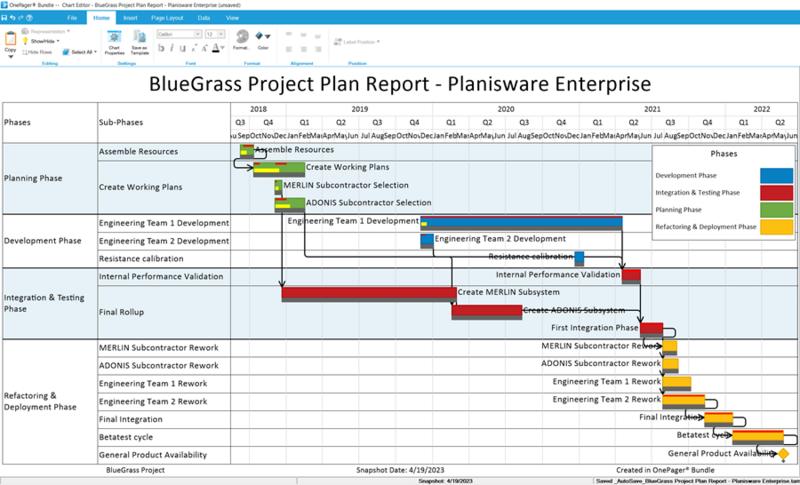Click the red Integration & Testing legend swatch
Image resolution: width=800 pixels, height=485 pixels.
tap(777, 193)
